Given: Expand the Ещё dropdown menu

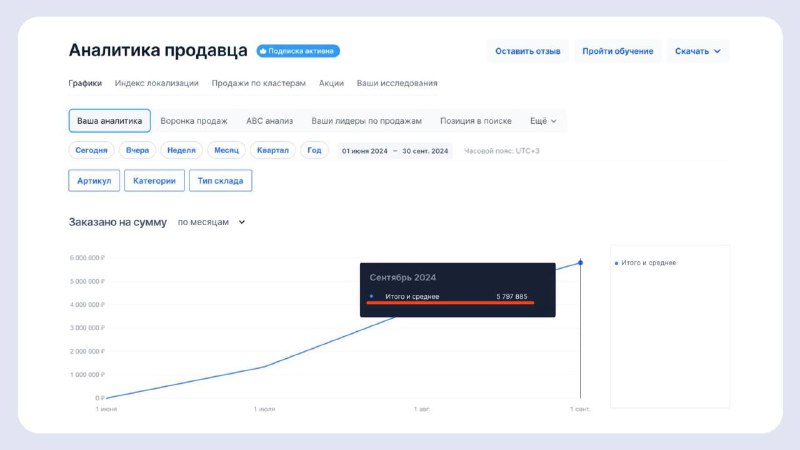Looking at the screenshot, I should click(543, 121).
